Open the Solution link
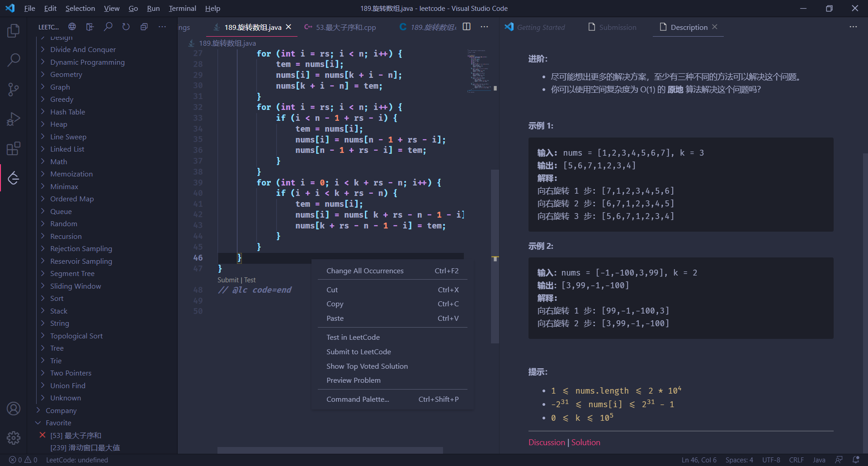The height and width of the screenshot is (466, 868). (x=585, y=442)
